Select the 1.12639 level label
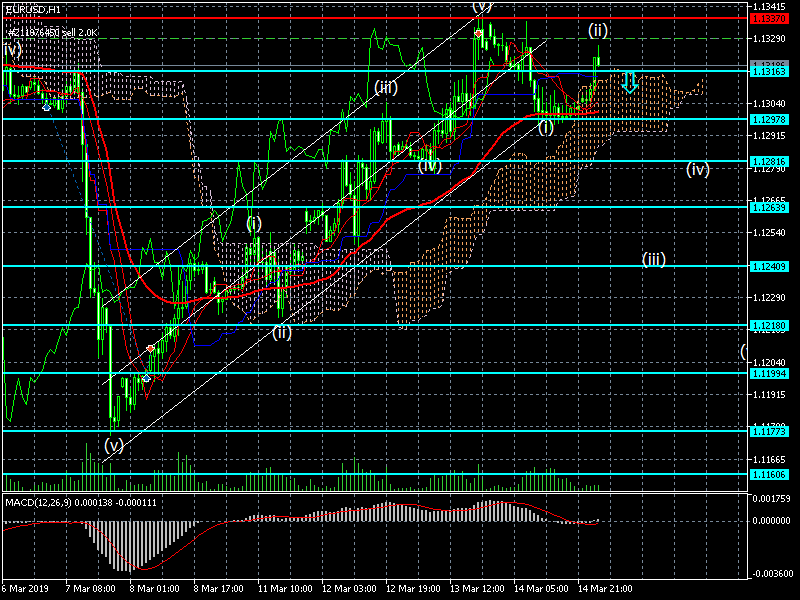Screen dimensions: 800x600 click(770, 208)
